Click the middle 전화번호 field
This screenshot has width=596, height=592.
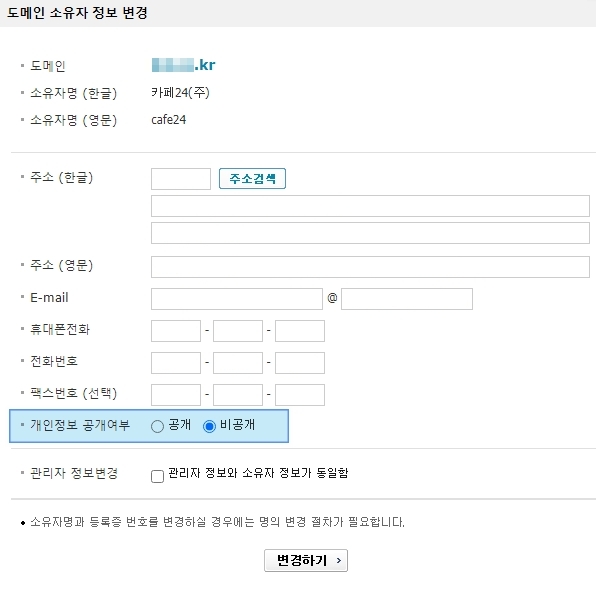coord(238,363)
